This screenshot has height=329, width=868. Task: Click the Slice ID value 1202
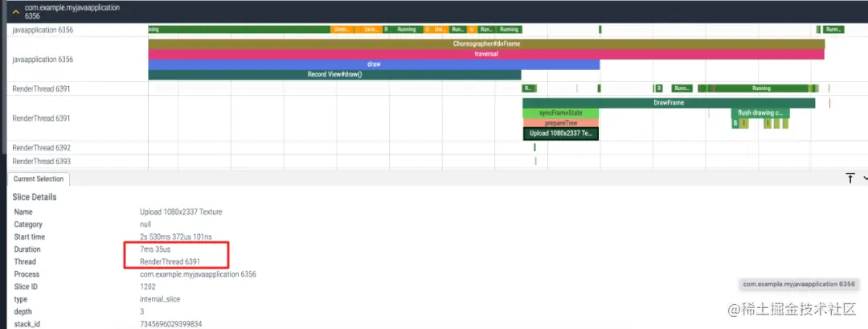point(147,287)
